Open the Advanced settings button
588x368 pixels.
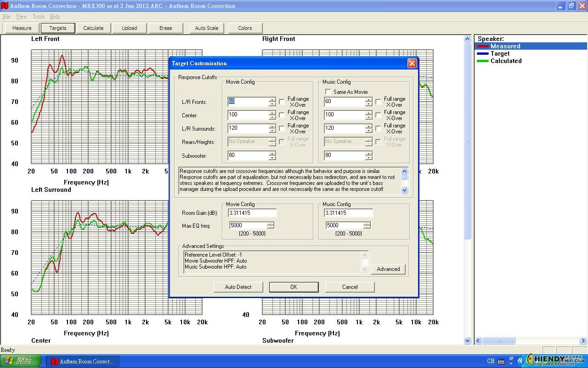click(389, 269)
